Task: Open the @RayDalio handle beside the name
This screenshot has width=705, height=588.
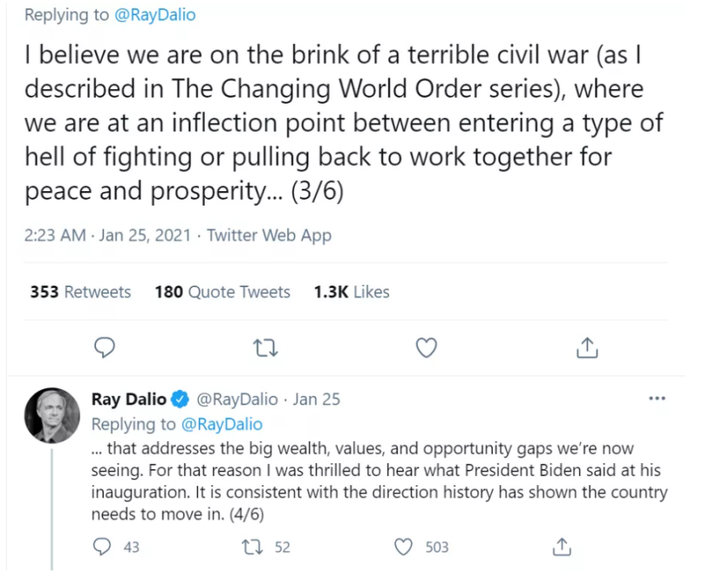Action: (x=237, y=399)
